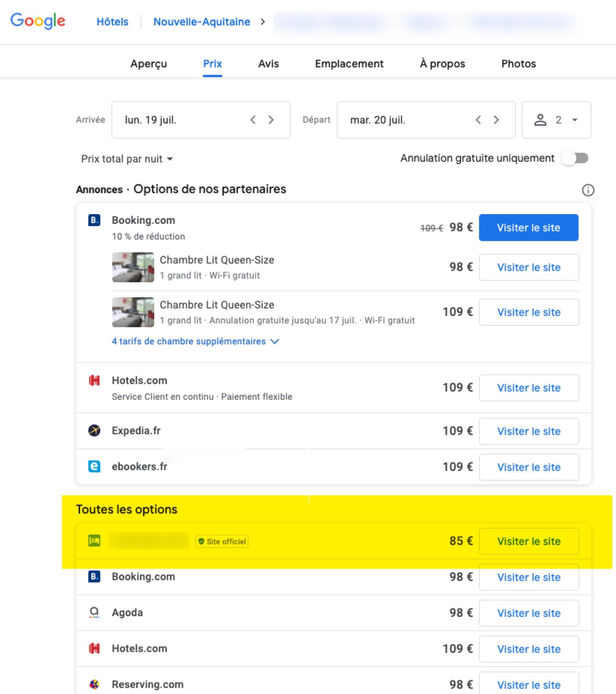Switch to the Aperçu tab
The height and width of the screenshot is (694, 616).
tap(149, 64)
